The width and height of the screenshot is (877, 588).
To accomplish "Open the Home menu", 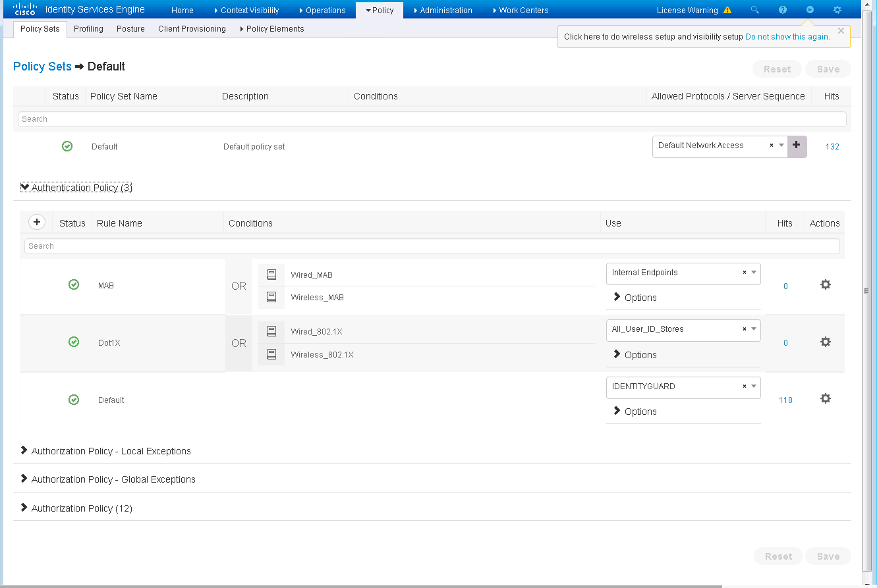I will (183, 10).
